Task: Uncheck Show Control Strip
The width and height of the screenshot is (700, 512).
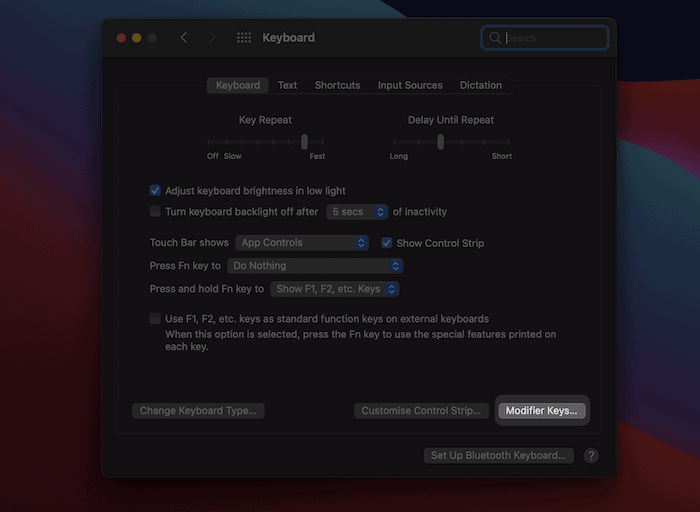Action: coord(386,243)
